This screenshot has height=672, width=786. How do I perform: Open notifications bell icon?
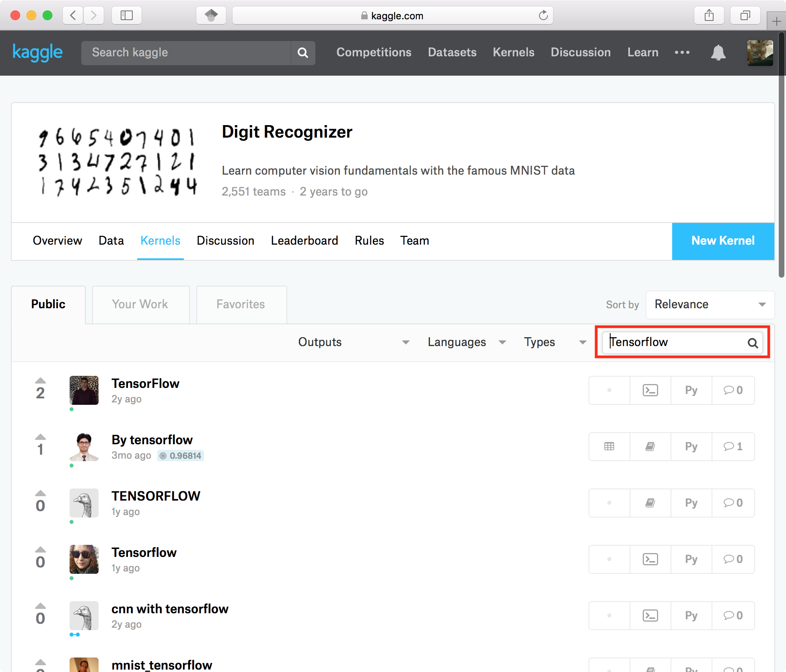[x=718, y=53]
